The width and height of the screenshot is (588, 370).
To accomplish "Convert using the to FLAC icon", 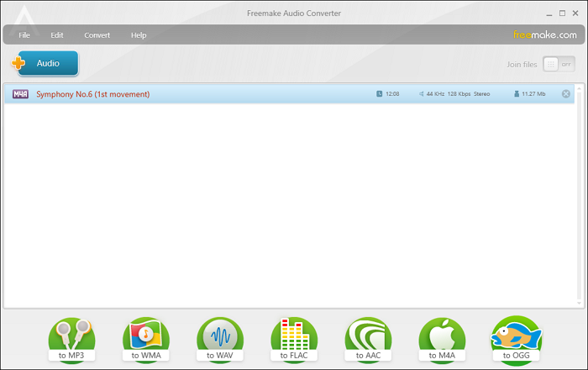I will coord(294,340).
